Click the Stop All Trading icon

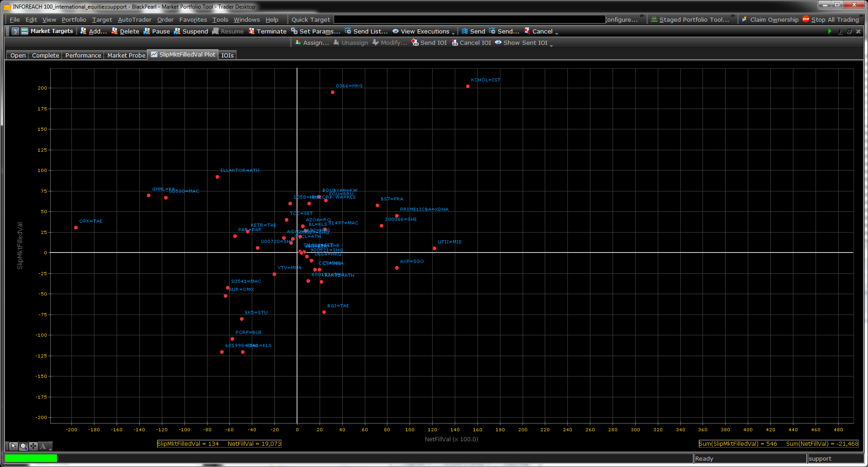click(x=806, y=19)
